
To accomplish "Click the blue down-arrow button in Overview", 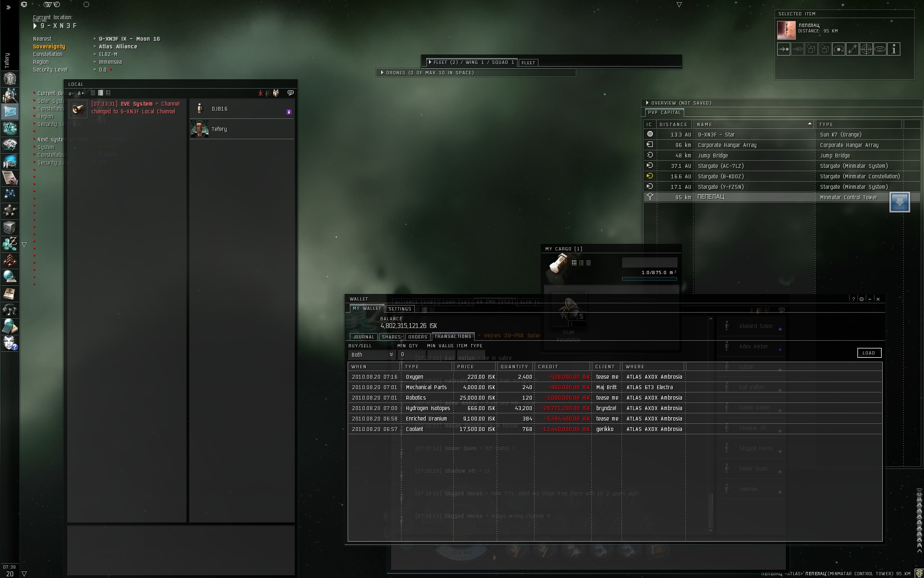I will (x=899, y=202).
